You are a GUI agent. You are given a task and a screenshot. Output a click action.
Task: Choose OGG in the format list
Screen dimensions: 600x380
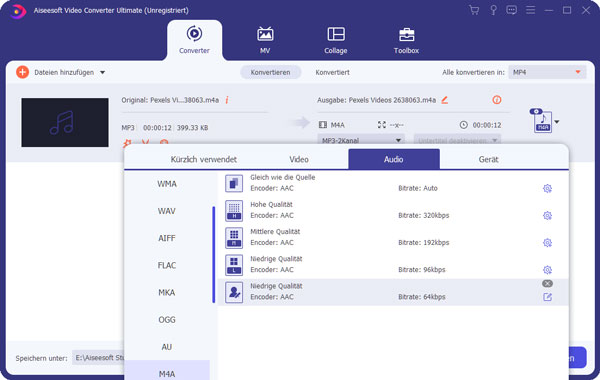click(167, 320)
